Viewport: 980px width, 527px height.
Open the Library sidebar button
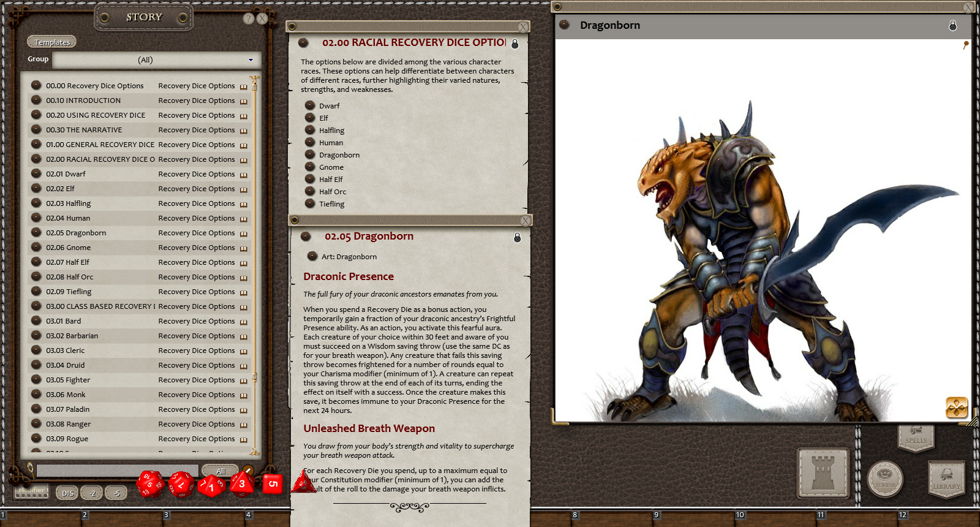point(946,479)
